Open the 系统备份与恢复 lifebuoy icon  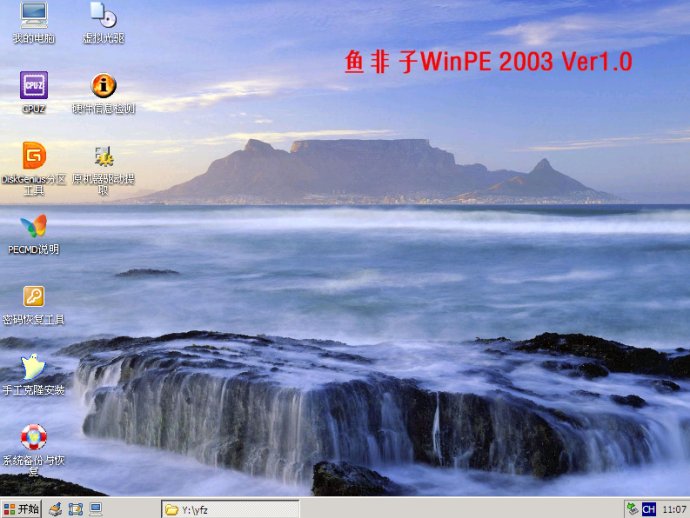(33, 437)
